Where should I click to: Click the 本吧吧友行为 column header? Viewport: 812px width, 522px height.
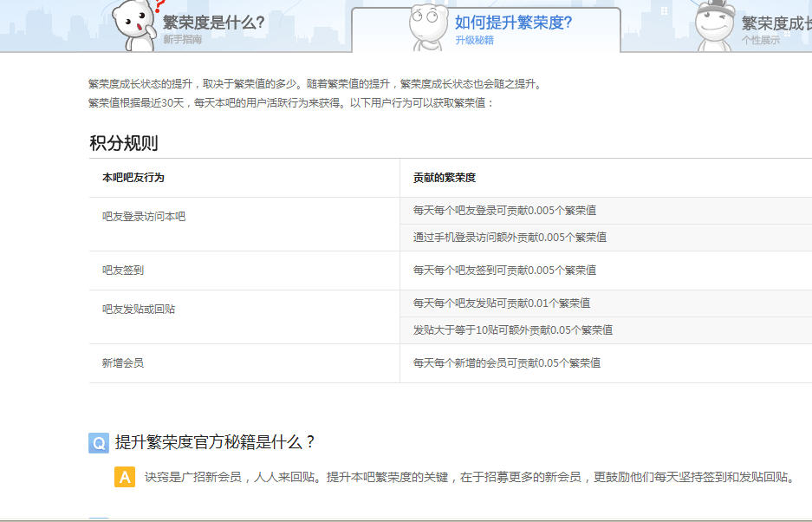click(x=133, y=177)
